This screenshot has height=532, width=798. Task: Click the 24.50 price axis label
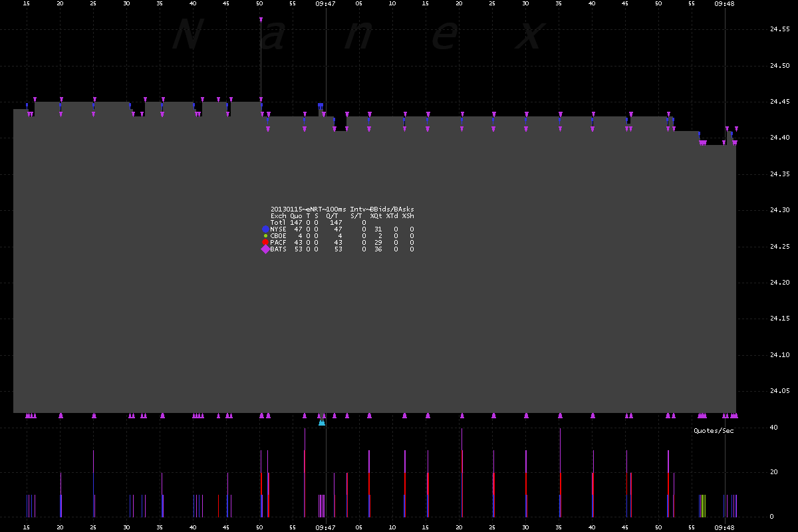(779, 66)
